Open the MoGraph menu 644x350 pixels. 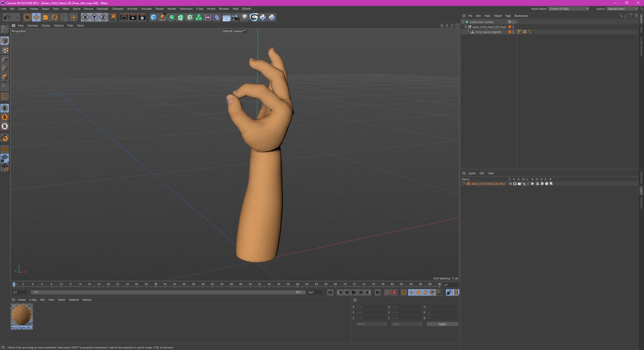tap(102, 9)
